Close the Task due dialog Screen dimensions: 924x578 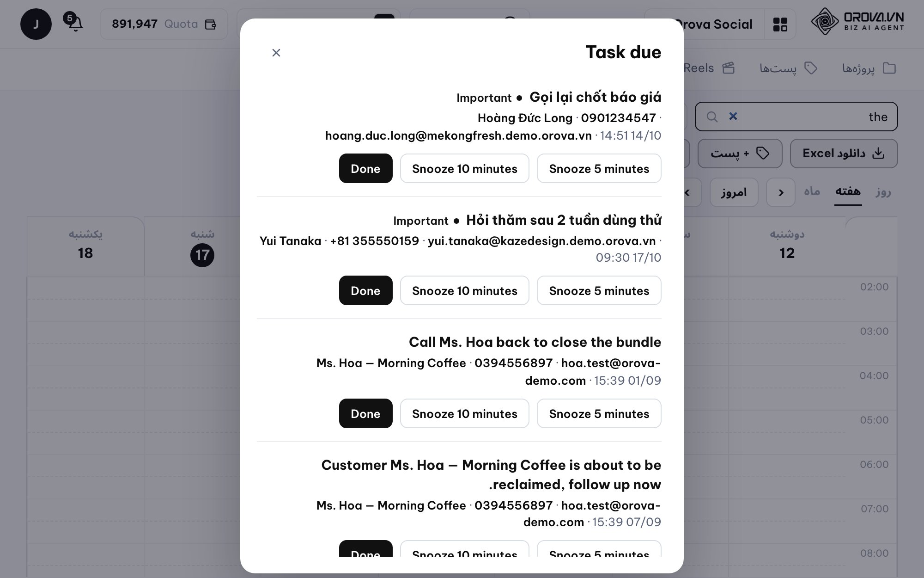point(276,53)
